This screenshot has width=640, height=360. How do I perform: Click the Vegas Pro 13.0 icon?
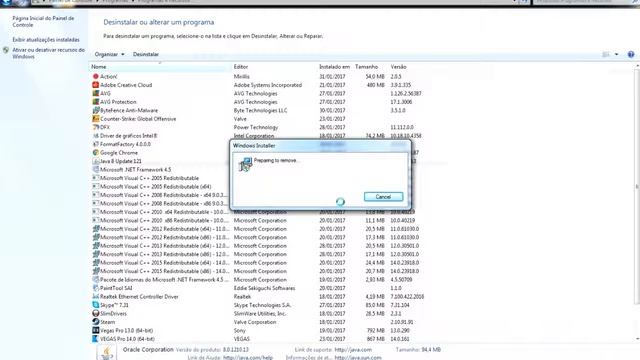pos(96,331)
